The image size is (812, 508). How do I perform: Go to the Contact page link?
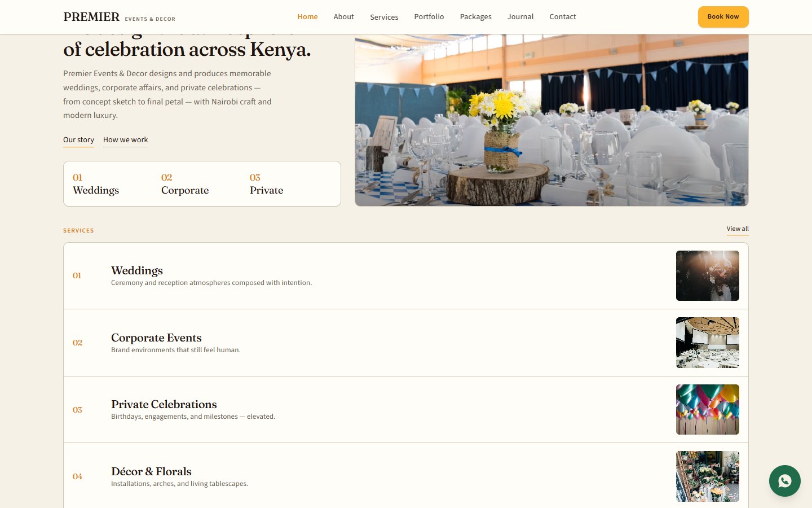pos(562,17)
